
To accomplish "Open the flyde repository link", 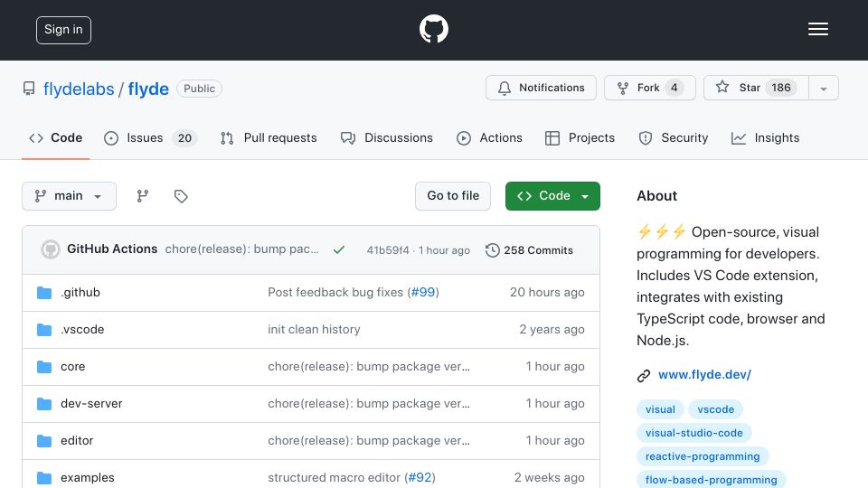I will (148, 89).
